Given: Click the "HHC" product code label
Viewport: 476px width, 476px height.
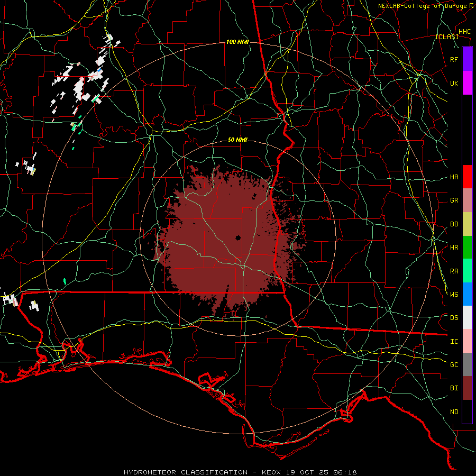Looking at the screenshot, I should pos(464,32).
